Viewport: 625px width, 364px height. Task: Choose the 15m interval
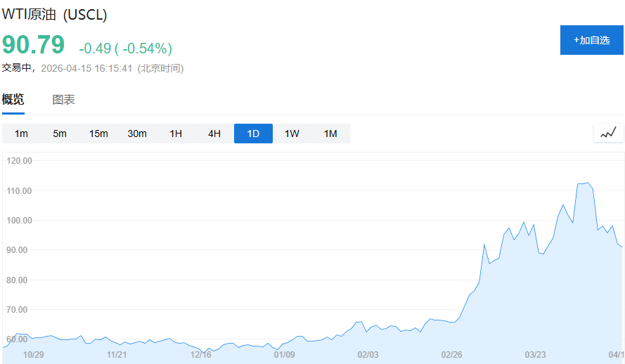pos(98,134)
